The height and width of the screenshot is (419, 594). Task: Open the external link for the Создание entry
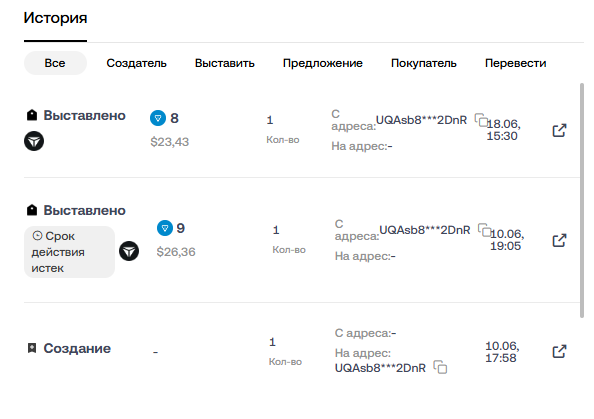(559, 352)
